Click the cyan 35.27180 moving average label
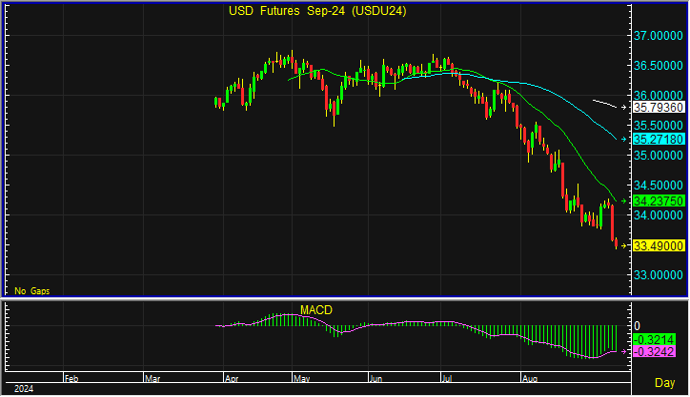Screen dimensions: 690x397 click(x=659, y=140)
